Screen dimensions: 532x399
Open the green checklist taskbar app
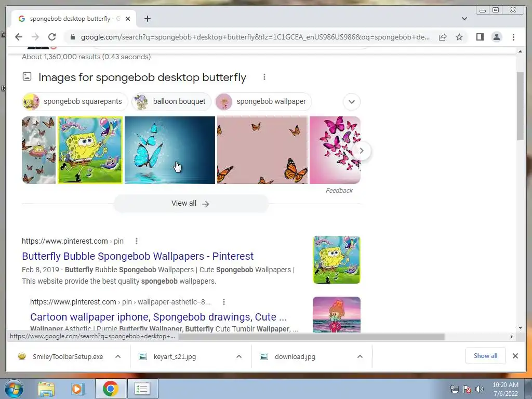[142, 389]
